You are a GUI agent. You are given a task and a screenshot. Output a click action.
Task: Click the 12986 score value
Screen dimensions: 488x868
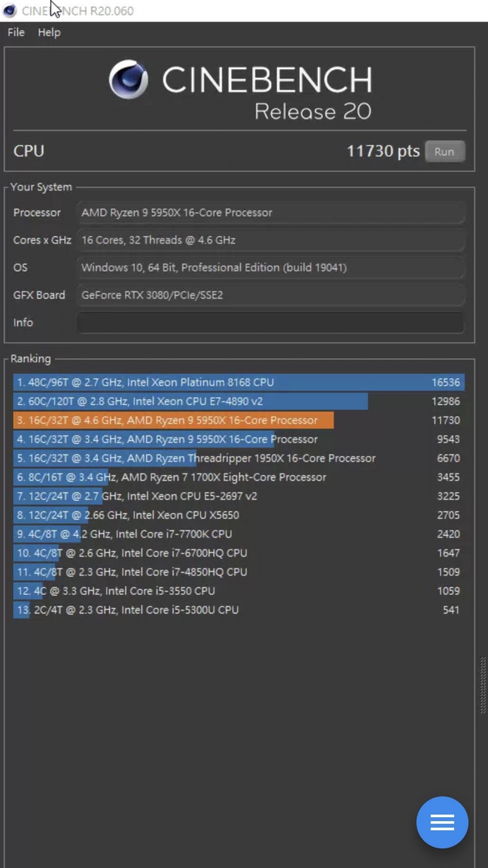tap(446, 401)
